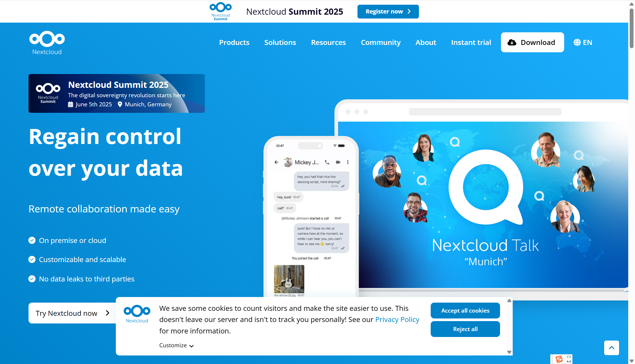Click the Sogou input tray icon
635x364 pixels.
click(559, 359)
